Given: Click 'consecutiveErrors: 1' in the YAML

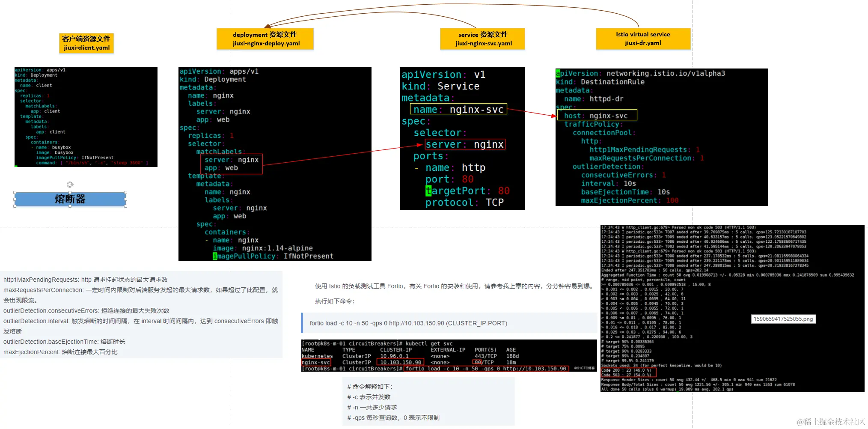Looking at the screenshot, I should [x=624, y=175].
